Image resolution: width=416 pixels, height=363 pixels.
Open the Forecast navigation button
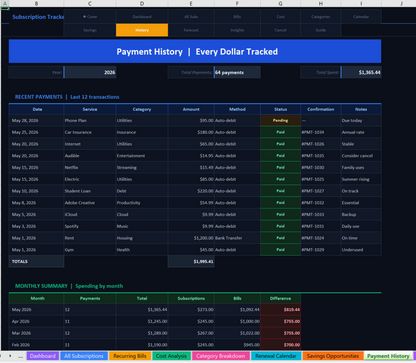click(191, 30)
